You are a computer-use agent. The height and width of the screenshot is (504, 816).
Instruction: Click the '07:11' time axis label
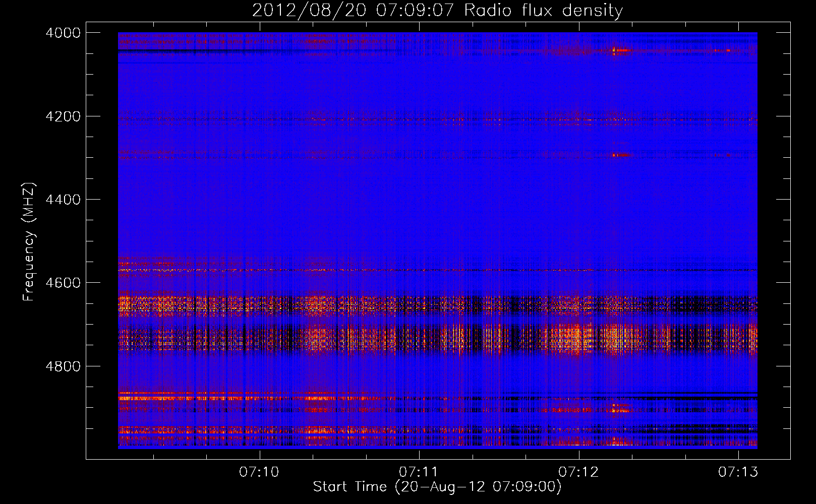[x=419, y=472]
